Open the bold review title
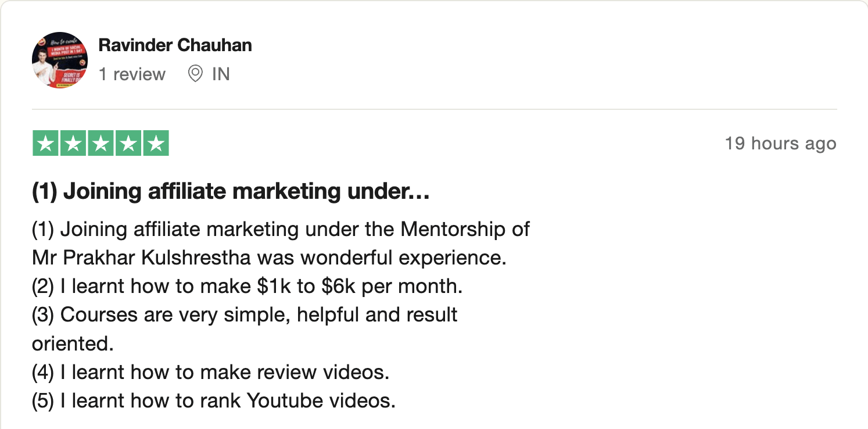 tap(231, 191)
